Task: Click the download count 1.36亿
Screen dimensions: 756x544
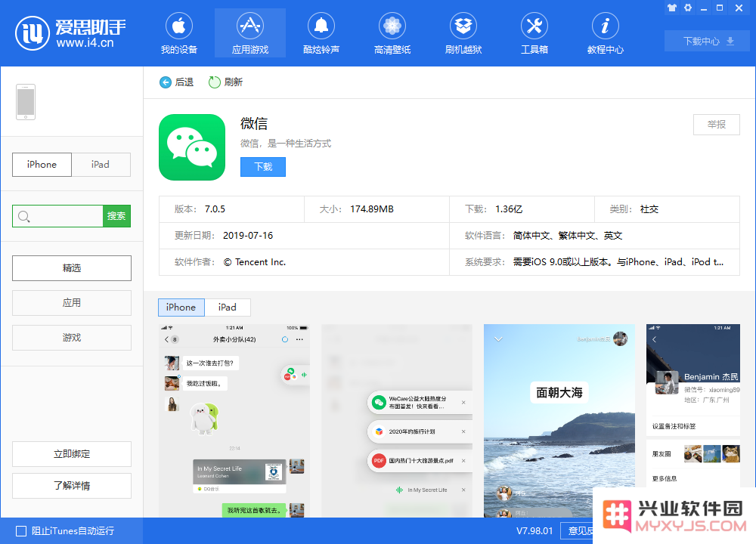Action: (x=509, y=209)
